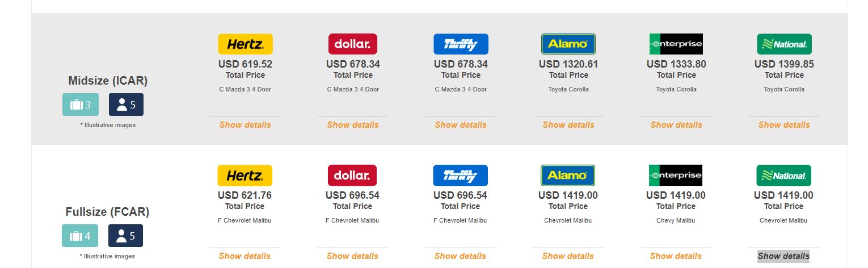This screenshot has height=268, width=868.
Task: Open Show details under Enterprise Midsize offer
Action: (x=676, y=125)
